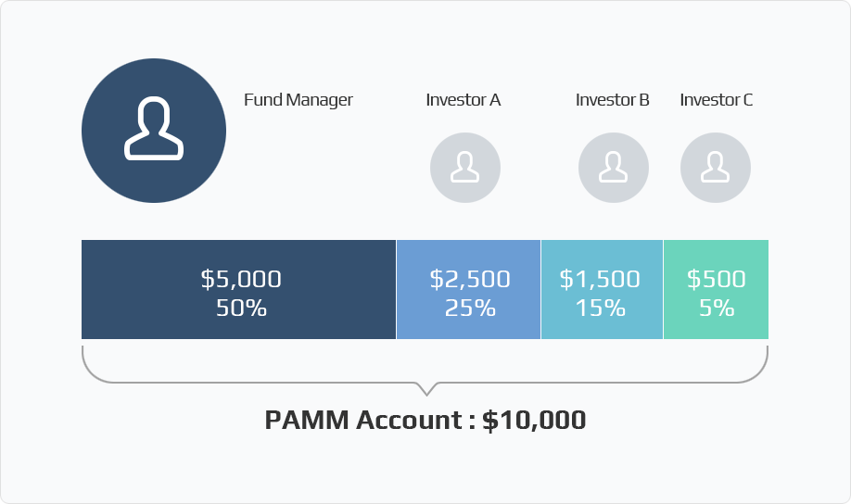Viewport: 851px width, 504px height.
Task: Click the Investor A label
Action: click(x=463, y=100)
